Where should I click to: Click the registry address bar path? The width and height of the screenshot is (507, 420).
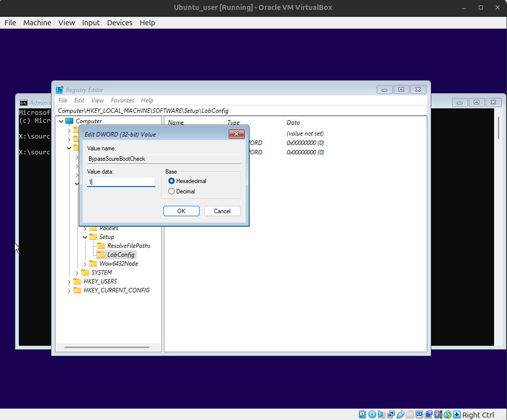(241, 111)
